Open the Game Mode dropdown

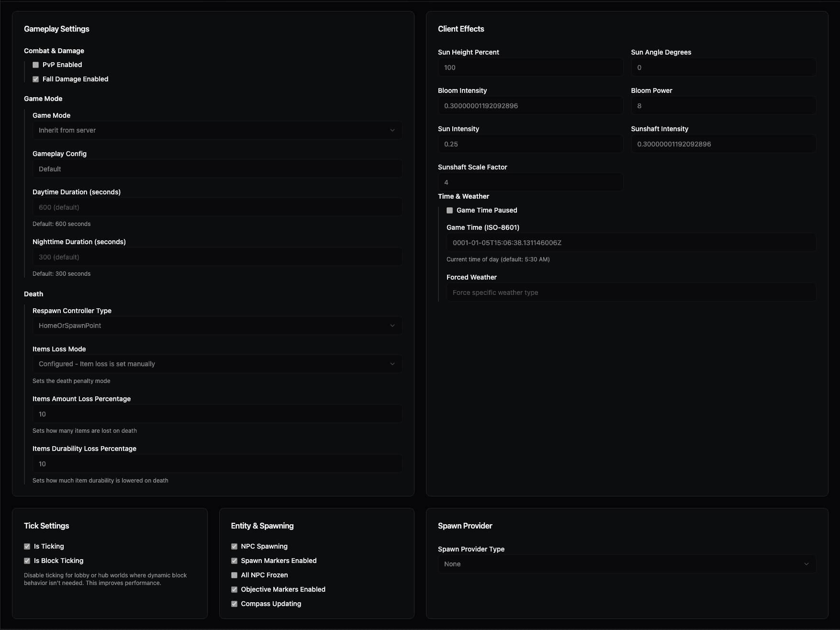217,130
